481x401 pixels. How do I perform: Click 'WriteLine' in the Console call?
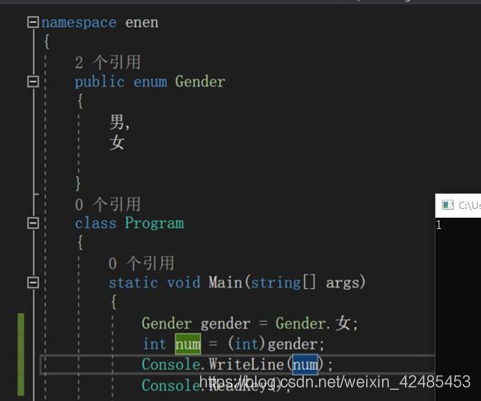246,364
